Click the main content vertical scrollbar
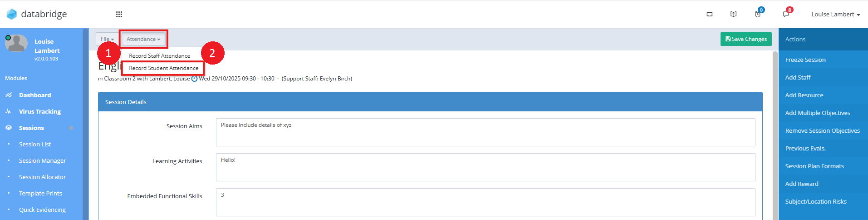The height and width of the screenshot is (220, 868). click(x=775, y=135)
